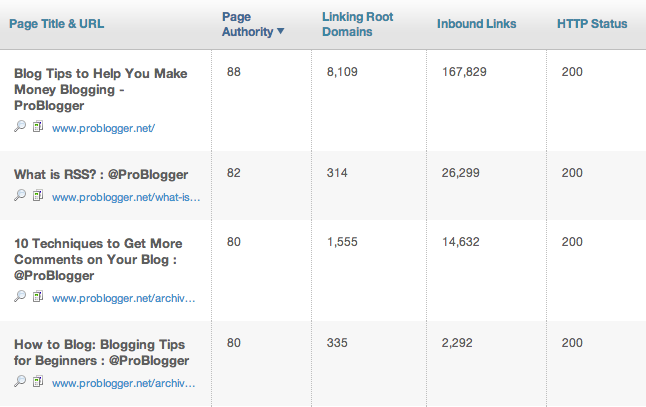Select the Blog Tips to Help You title
Screen dimensions: 646x407
101,89
